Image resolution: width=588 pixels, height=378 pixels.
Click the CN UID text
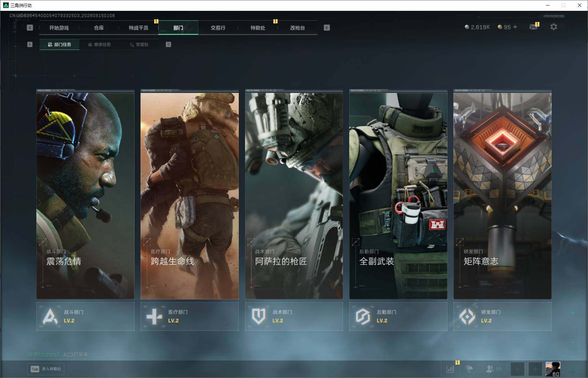pyautogui.click(x=62, y=15)
